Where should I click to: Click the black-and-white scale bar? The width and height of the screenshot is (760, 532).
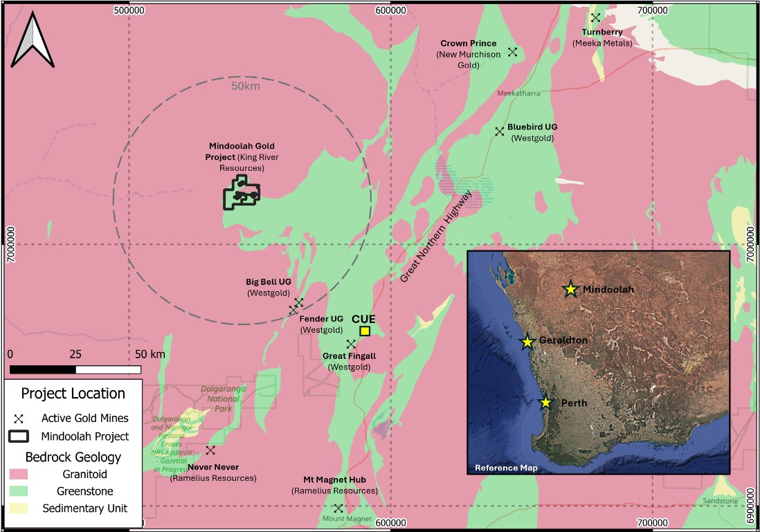click(x=75, y=369)
